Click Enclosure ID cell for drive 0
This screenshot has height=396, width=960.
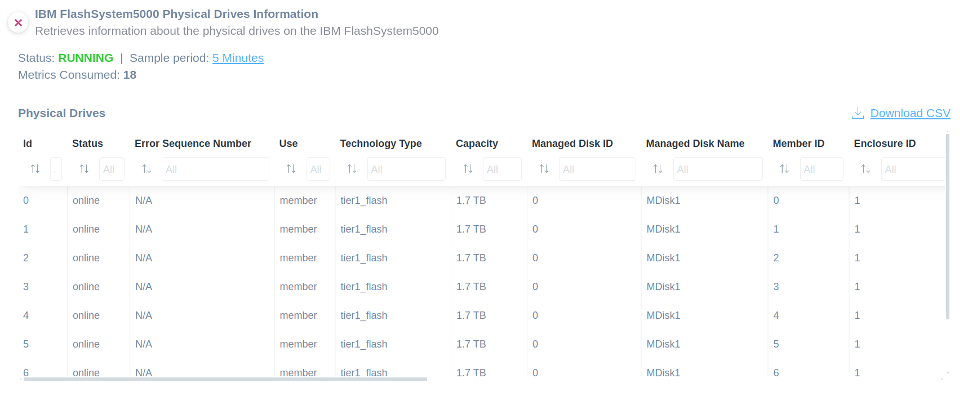point(857,200)
